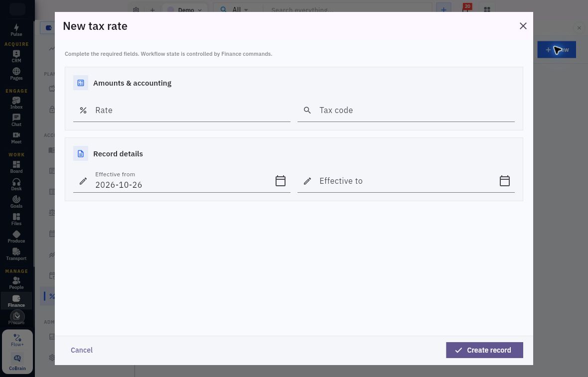Open the Chat module
This screenshot has width=588, height=377.
click(x=16, y=121)
